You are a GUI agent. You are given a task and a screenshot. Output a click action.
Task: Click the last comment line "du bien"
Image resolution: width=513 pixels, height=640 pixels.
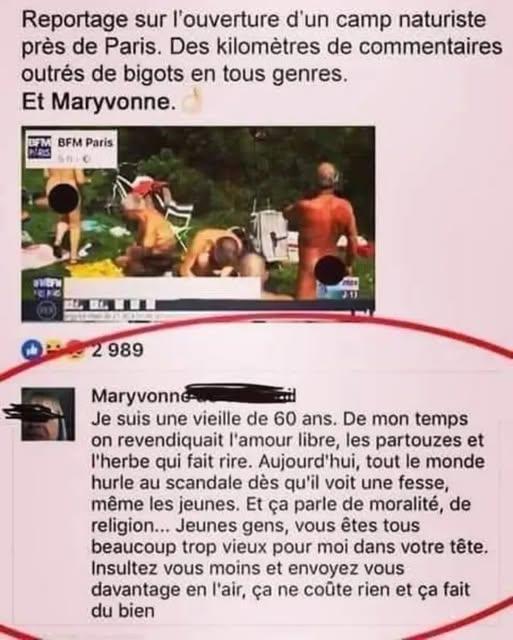(123, 611)
